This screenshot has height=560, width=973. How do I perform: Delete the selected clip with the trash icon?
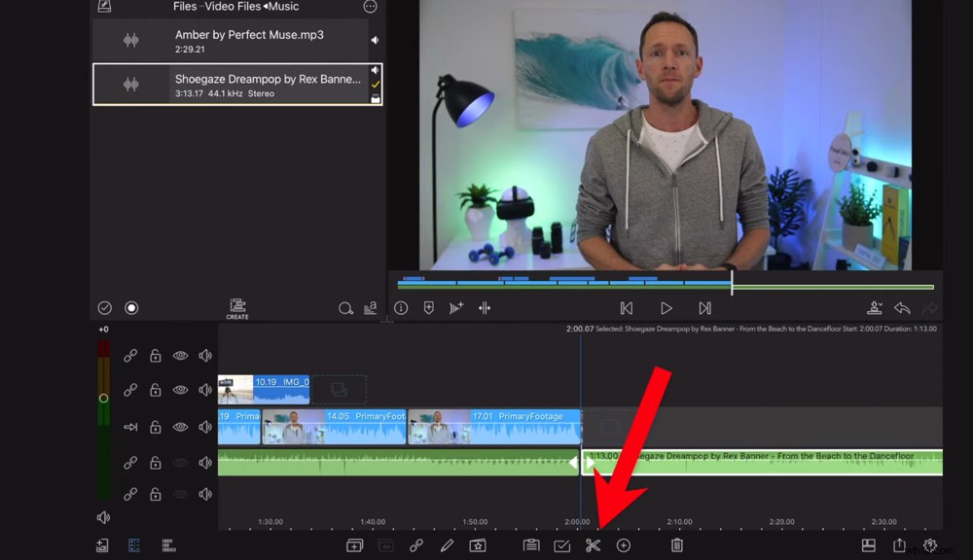(677, 546)
